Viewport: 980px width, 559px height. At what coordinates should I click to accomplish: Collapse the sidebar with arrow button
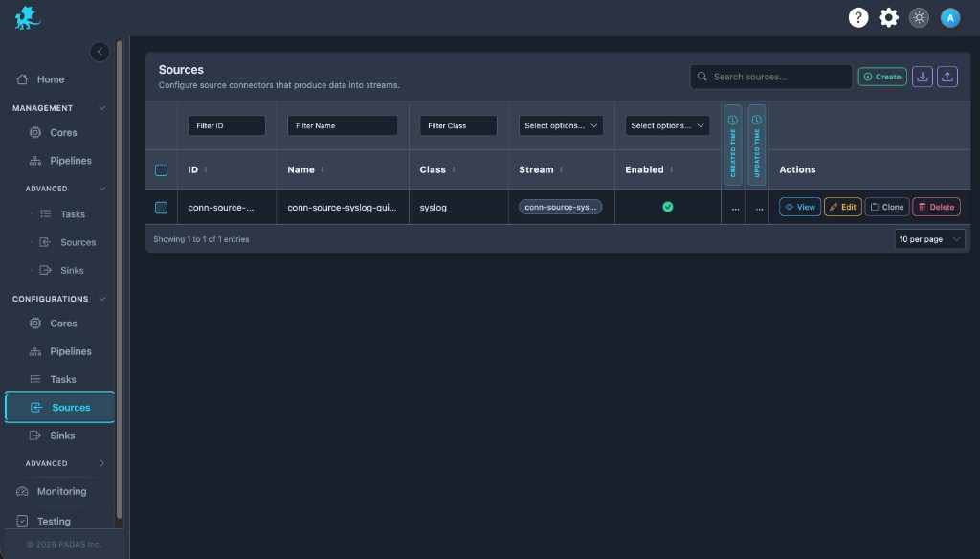[x=100, y=52]
